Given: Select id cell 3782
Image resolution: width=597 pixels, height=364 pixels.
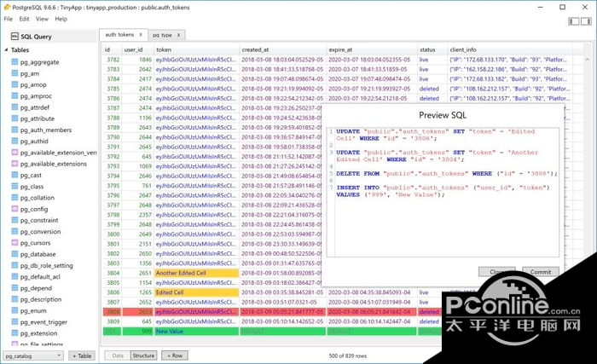Looking at the screenshot, I should [x=113, y=60].
